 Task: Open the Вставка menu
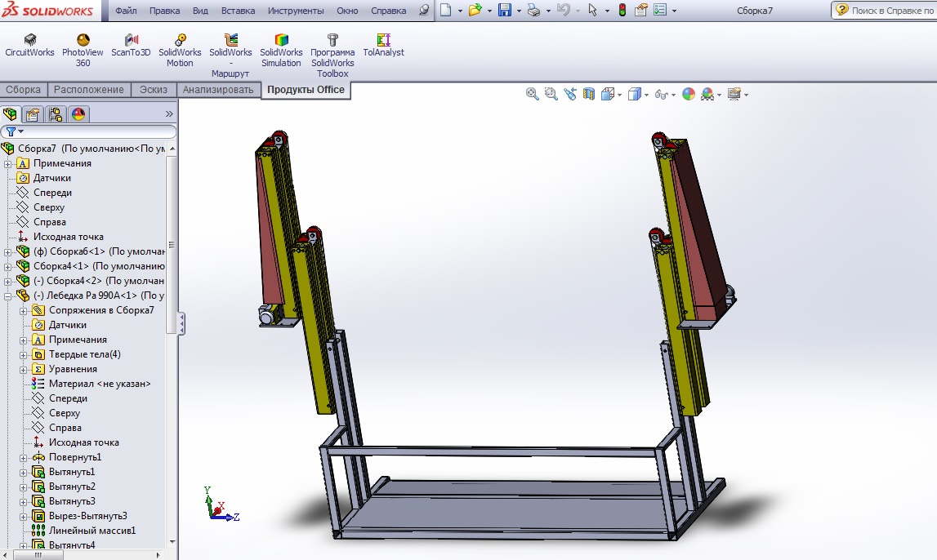pos(238,11)
